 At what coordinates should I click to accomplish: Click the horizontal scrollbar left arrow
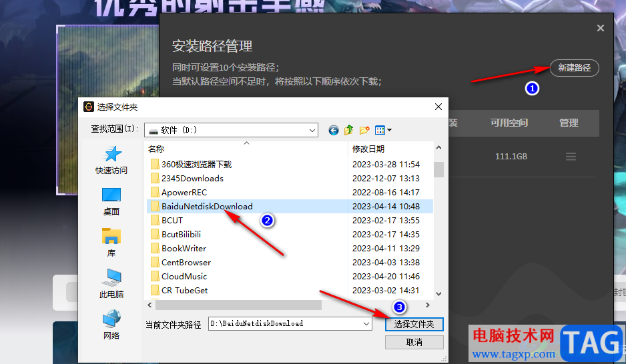click(x=149, y=305)
